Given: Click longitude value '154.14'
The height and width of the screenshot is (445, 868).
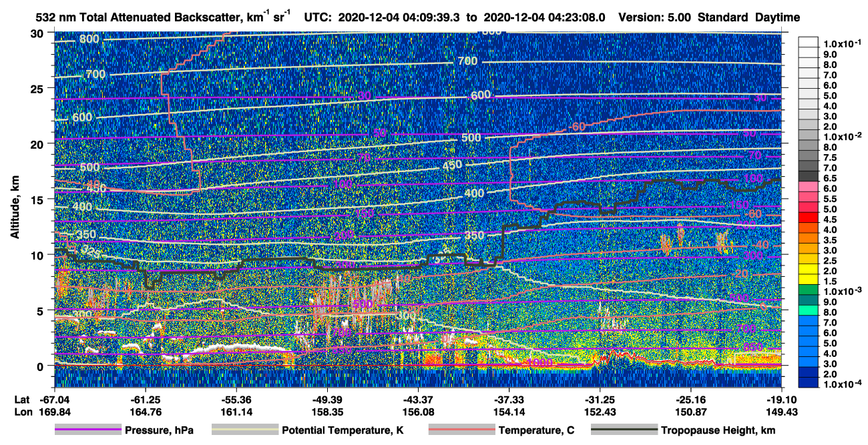Looking at the screenshot, I should 509,412.
